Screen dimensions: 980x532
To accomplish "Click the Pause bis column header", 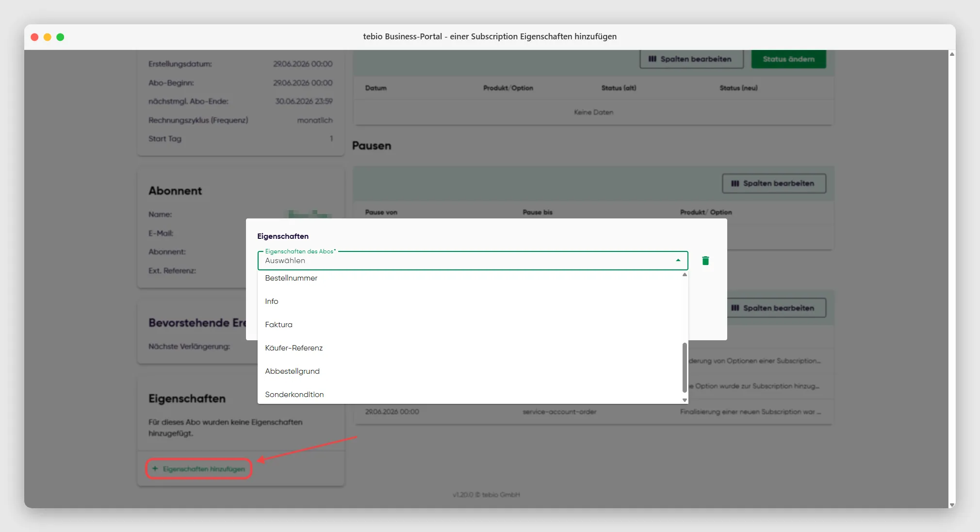I will pos(538,212).
